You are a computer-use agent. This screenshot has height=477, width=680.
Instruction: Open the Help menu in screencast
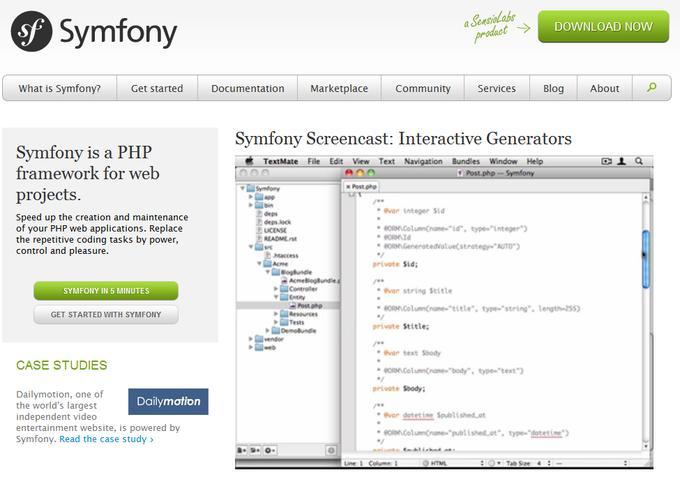pos(535,161)
